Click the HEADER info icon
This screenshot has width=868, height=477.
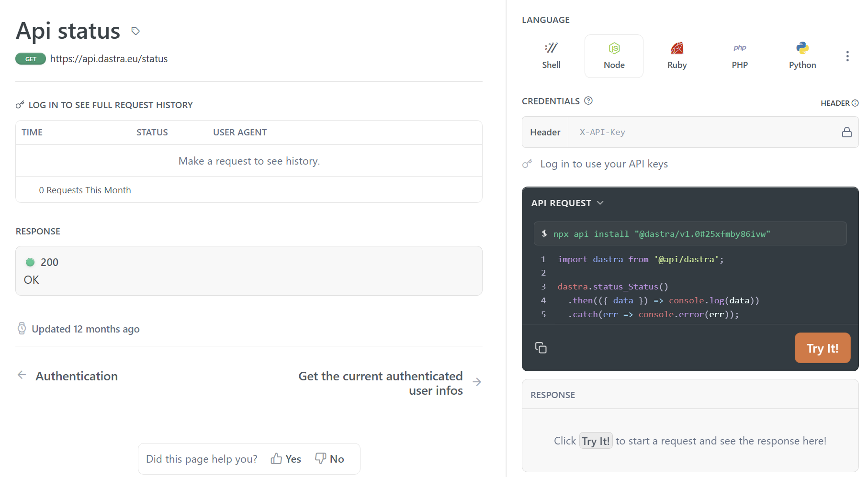[x=855, y=103]
